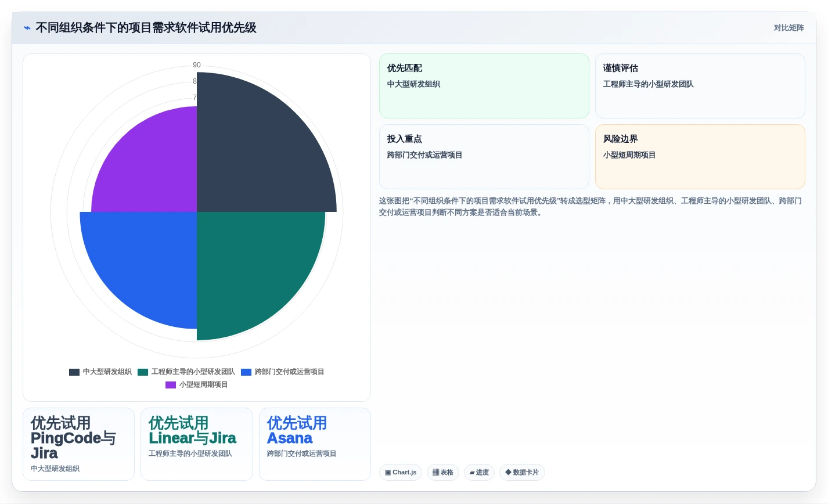Click 中大型研发组织 text under PingCode card

pos(55,469)
